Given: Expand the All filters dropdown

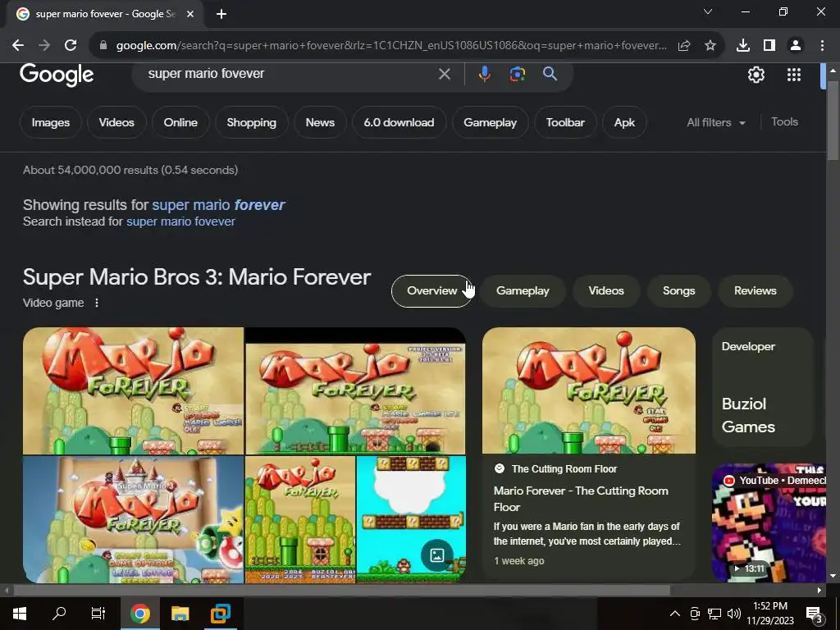Looking at the screenshot, I should (x=716, y=122).
